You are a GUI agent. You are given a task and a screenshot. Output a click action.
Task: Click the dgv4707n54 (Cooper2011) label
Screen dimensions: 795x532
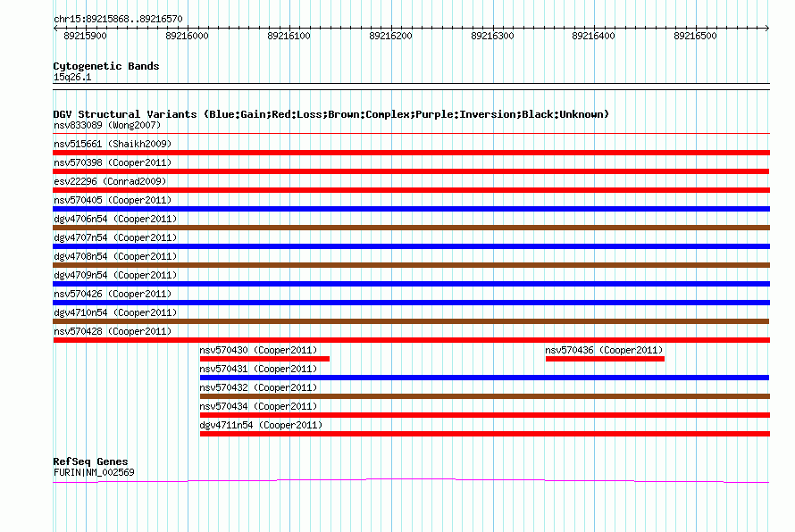click(115, 237)
